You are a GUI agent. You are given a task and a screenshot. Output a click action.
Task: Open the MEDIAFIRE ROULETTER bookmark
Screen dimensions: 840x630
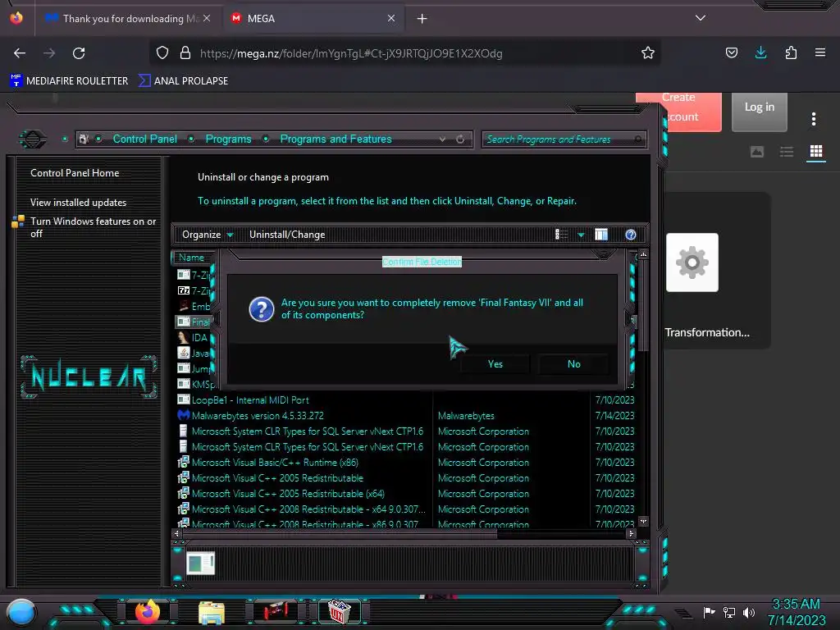69,81
